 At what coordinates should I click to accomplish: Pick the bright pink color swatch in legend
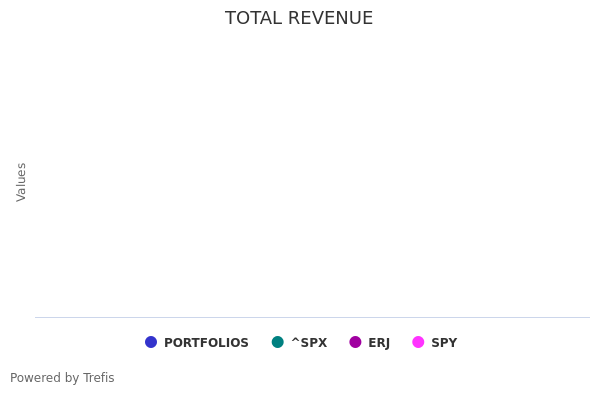point(418,342)
